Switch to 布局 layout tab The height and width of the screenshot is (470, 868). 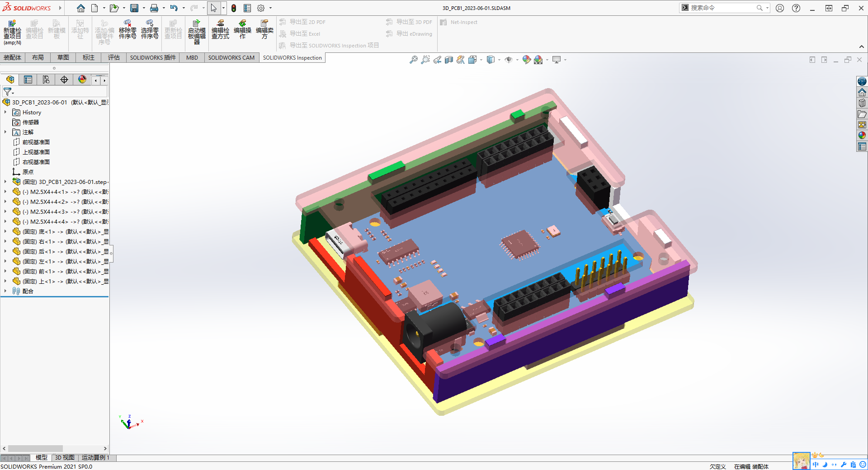click(x=38, y=57)
